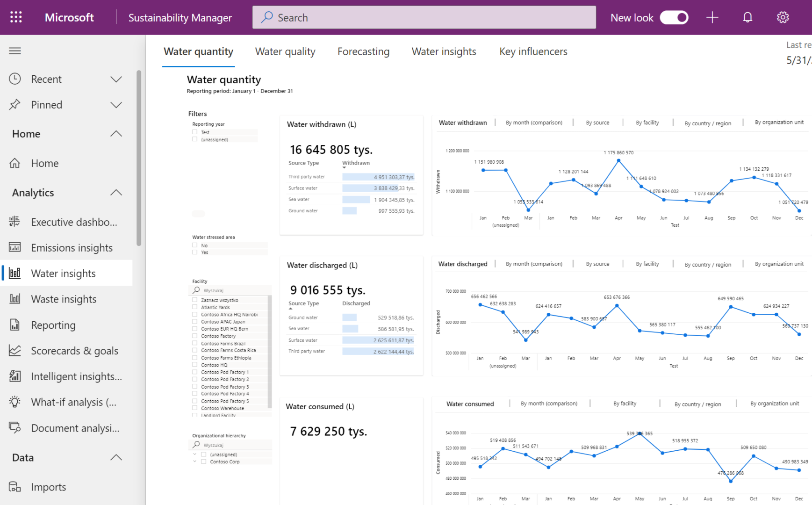Click the Sea water withdrawn bar

point(356,200)
